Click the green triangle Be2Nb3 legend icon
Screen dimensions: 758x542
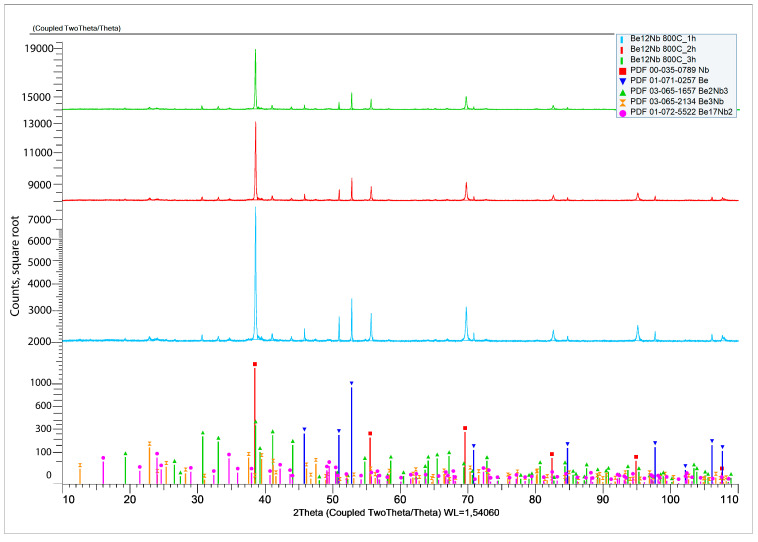click(x=623, y=92)
